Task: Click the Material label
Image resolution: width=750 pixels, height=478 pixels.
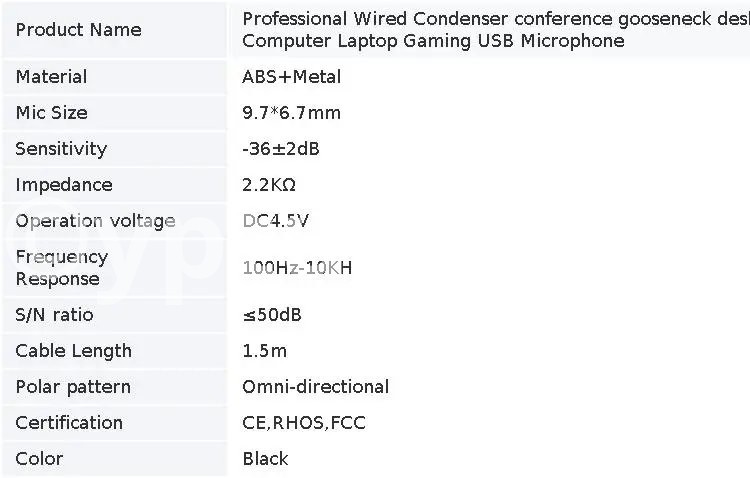Action: 51,77
